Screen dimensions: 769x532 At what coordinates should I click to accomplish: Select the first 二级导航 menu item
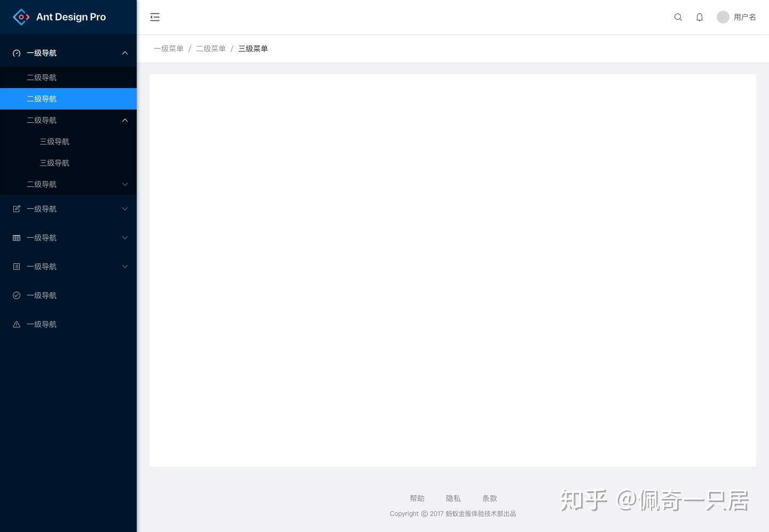[x=68, y=77]
